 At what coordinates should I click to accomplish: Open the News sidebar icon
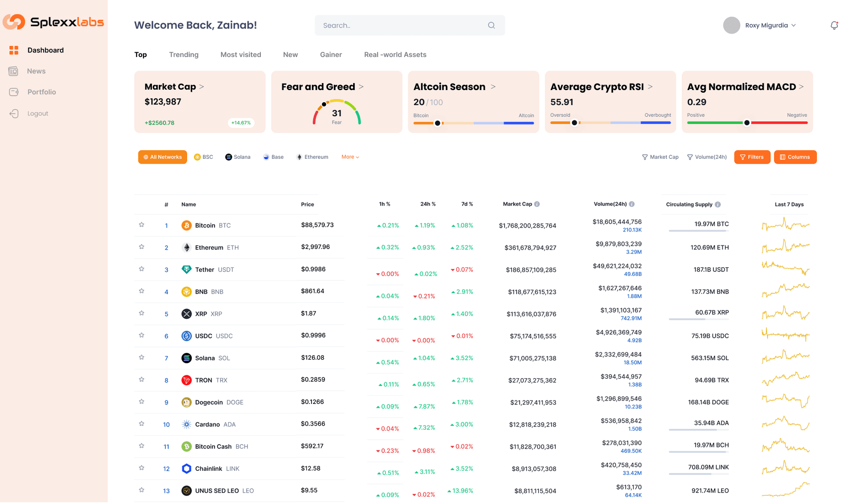(x=13, y=71)
